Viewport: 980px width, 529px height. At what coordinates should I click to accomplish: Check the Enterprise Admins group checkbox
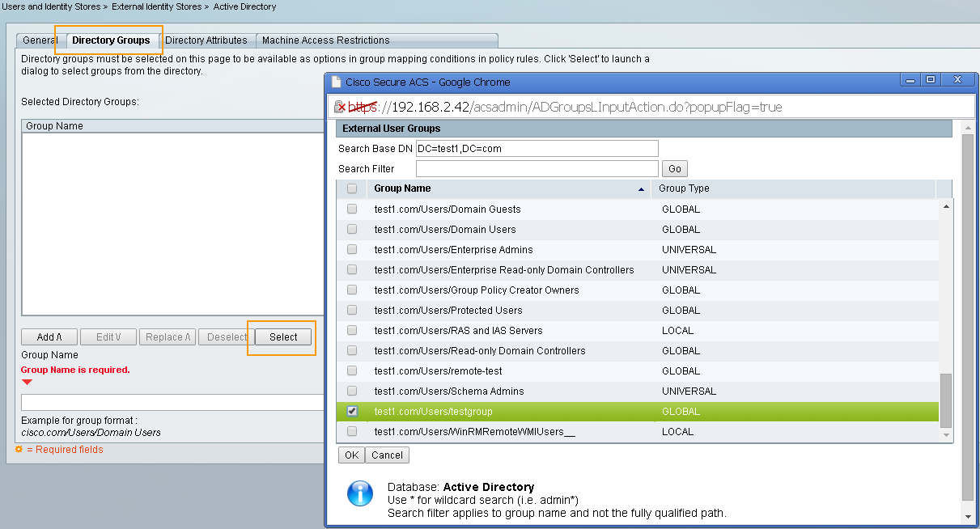pos(352,249)
